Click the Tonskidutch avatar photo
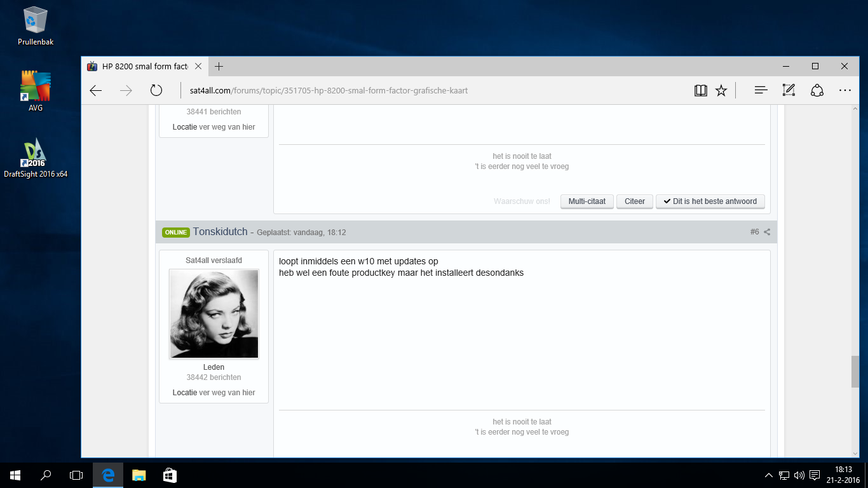This screenshot has height=488, width=868. tap(214, 314)
